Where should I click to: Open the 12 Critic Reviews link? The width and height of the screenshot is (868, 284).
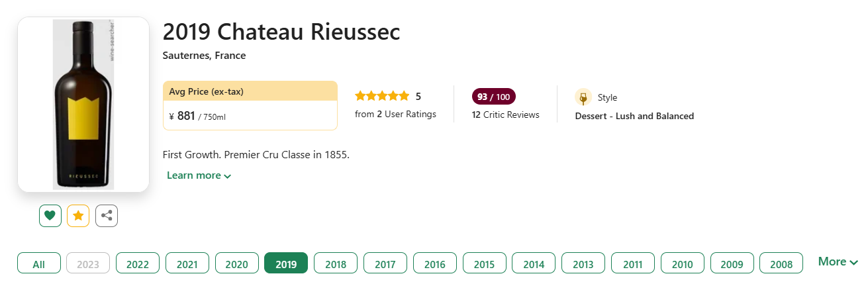pyautogui.click(x=505, y=115)
